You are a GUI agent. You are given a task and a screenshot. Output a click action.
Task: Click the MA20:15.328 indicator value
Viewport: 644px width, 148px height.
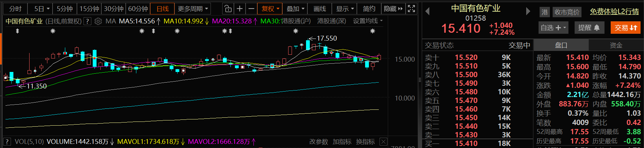coord(232,21)
